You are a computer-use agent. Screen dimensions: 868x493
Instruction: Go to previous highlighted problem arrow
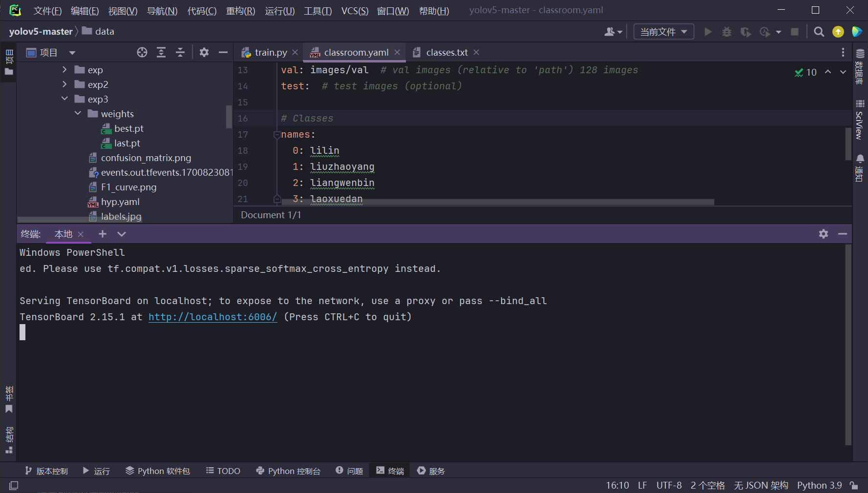point(828,72)
